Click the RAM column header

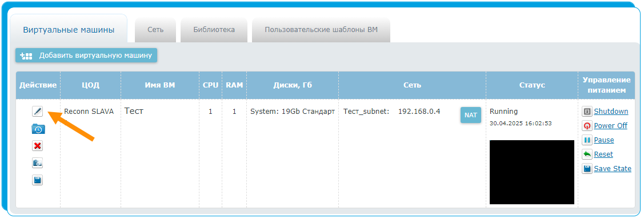[x=234, y=85]
